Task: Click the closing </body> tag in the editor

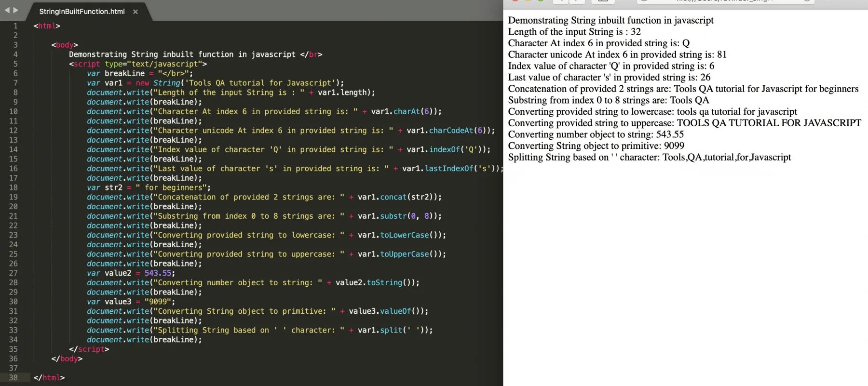Action: pyautogui.click(x=67, y=359)
